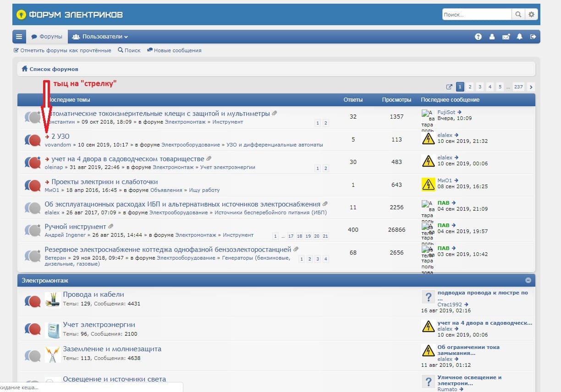This screenshot has width=561, height=392.
Task: Open the hamburger quick links menu
Action: [x=19, y=37]
